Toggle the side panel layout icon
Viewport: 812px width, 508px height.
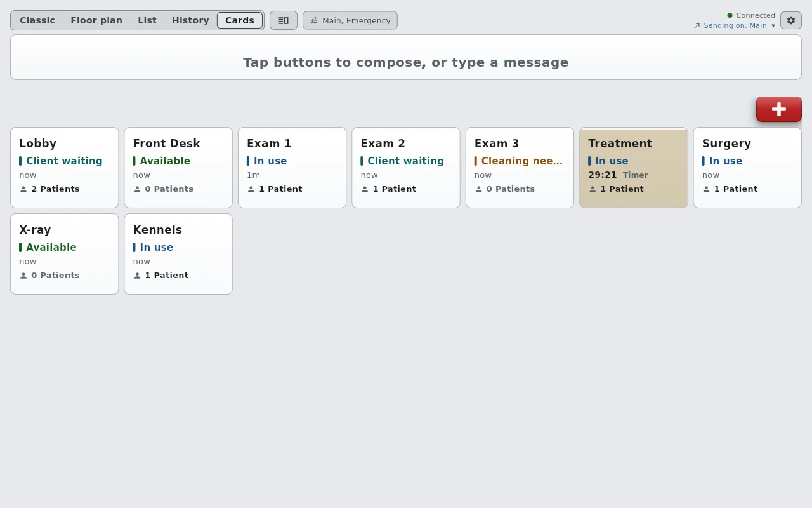coord(284,20)
